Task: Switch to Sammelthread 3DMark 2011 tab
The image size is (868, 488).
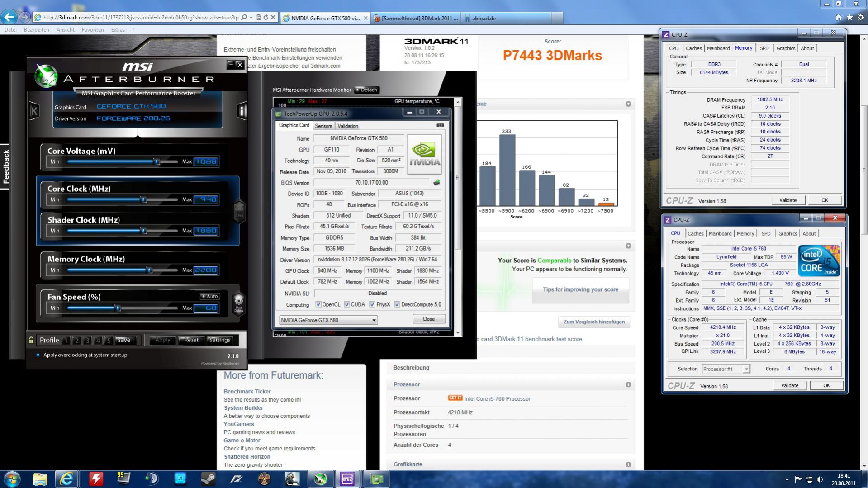Action: coord(416,18)
